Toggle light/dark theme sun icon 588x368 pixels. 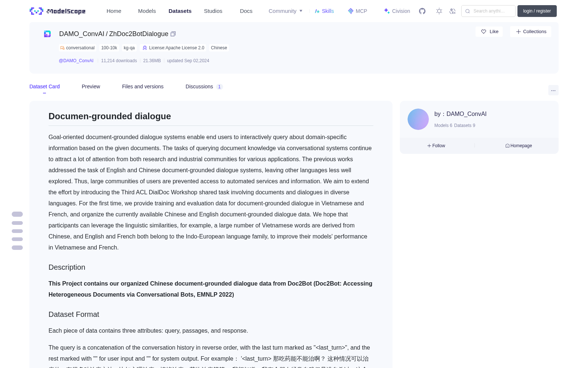coord(439,11)
